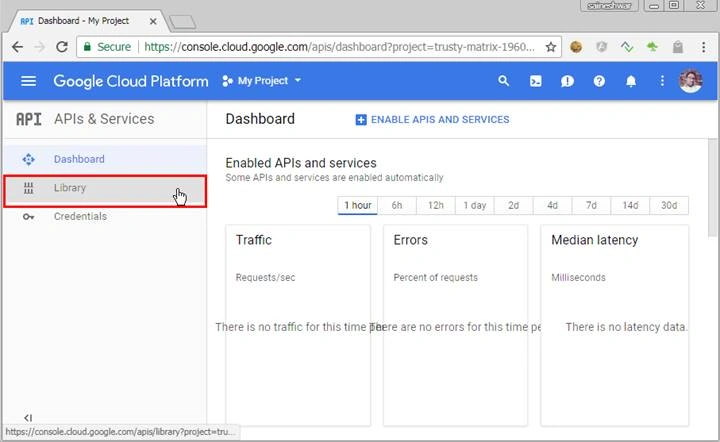Select the 1 hour time range tab
This screenshot has width=720, height=442.
pos(358,205)
